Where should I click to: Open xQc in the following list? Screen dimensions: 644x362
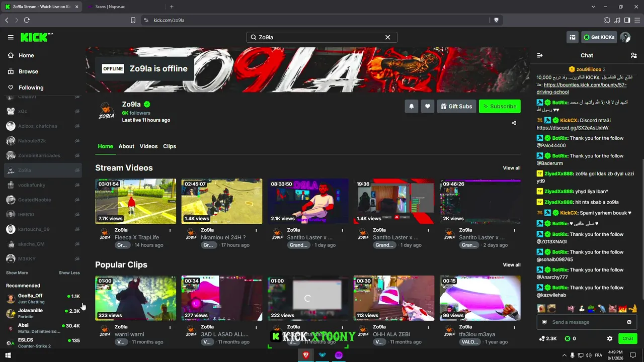43,111
